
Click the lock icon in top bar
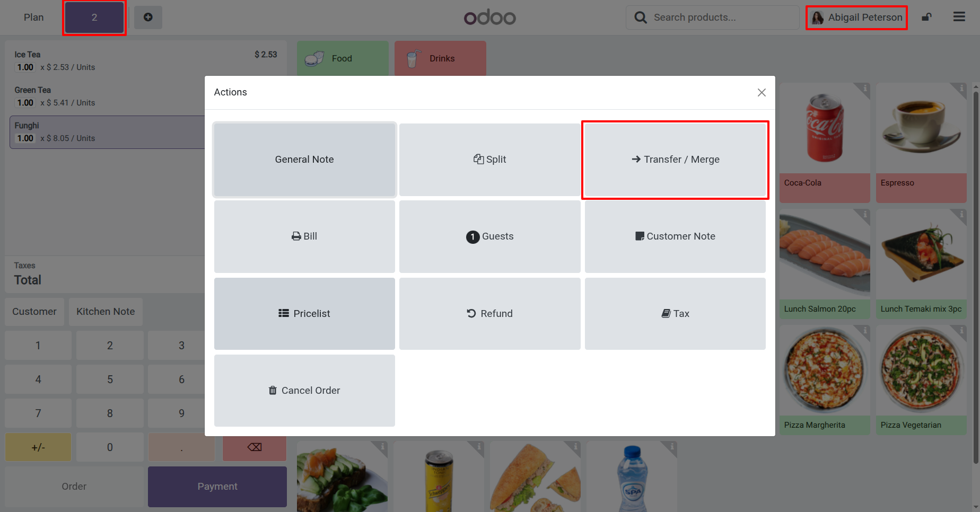tap(926, 17)
